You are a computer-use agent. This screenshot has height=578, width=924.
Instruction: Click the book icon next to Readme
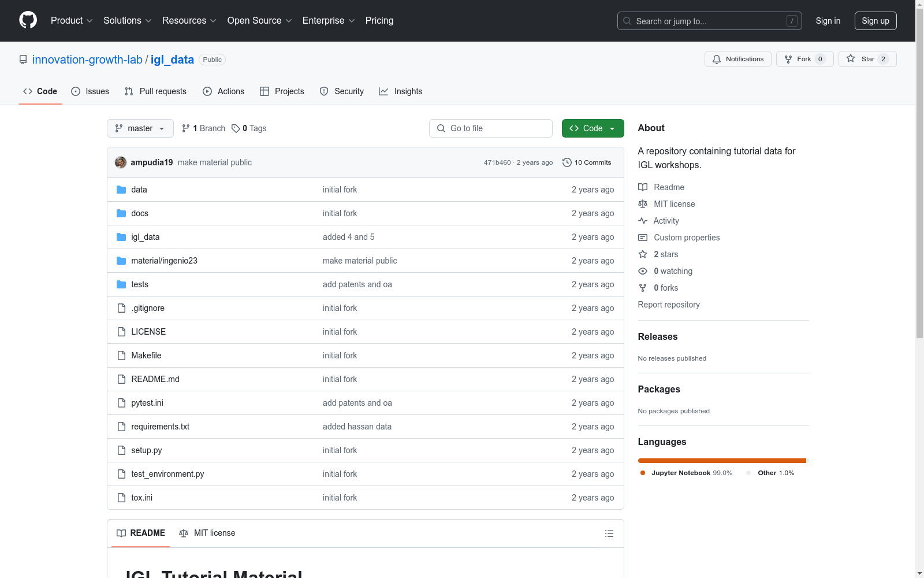click(x=643, y=187)
